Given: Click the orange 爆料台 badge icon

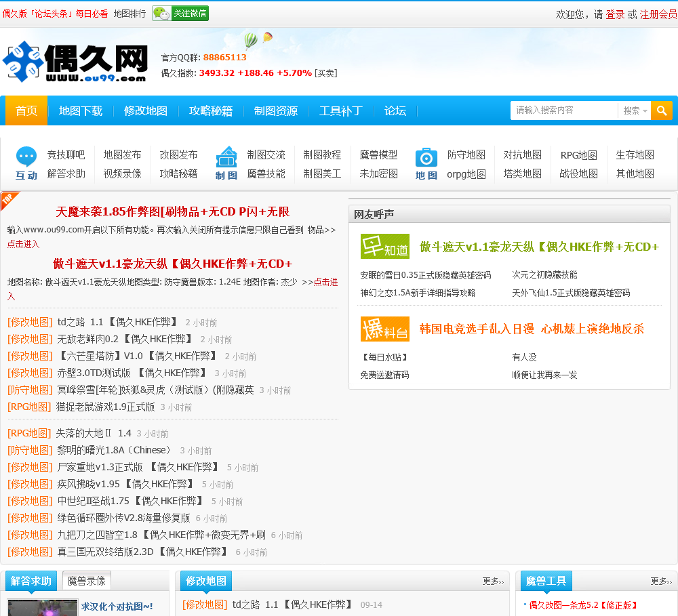Looking at the screenshot, I should pos(385,329).
